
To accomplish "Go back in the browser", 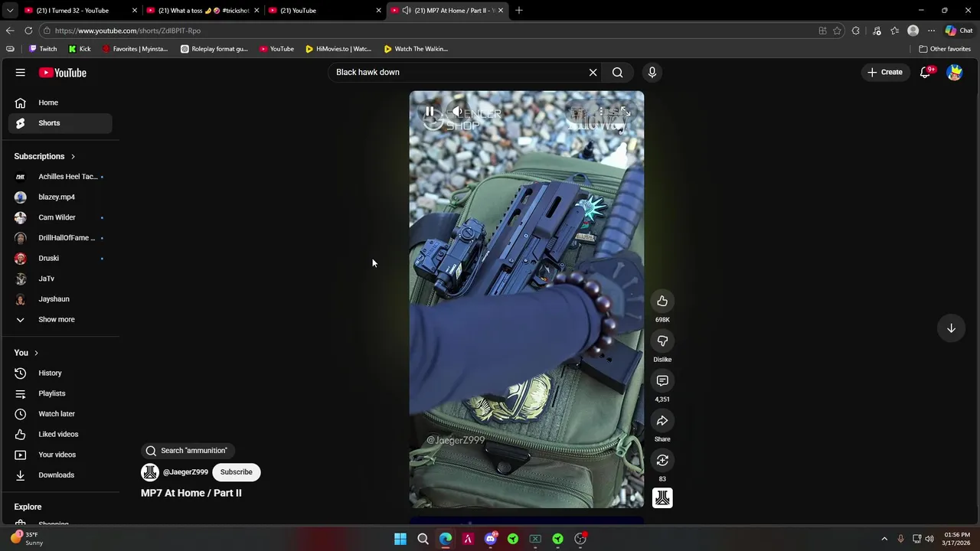I will point(9,31).
